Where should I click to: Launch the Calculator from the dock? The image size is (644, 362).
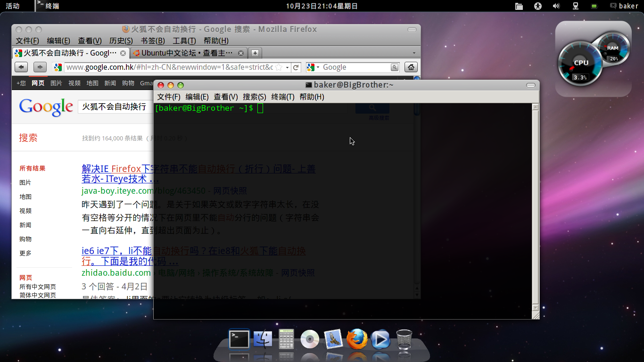click(286, 339)
